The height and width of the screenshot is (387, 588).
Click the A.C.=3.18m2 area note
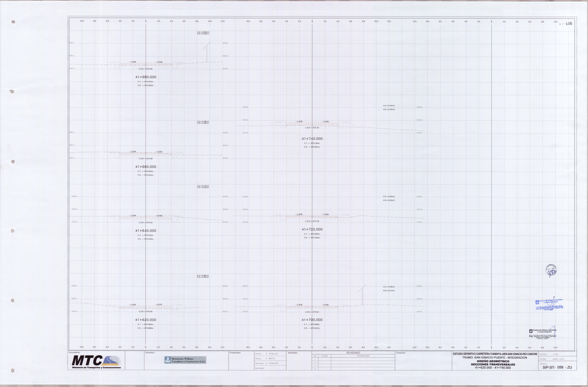389,287
